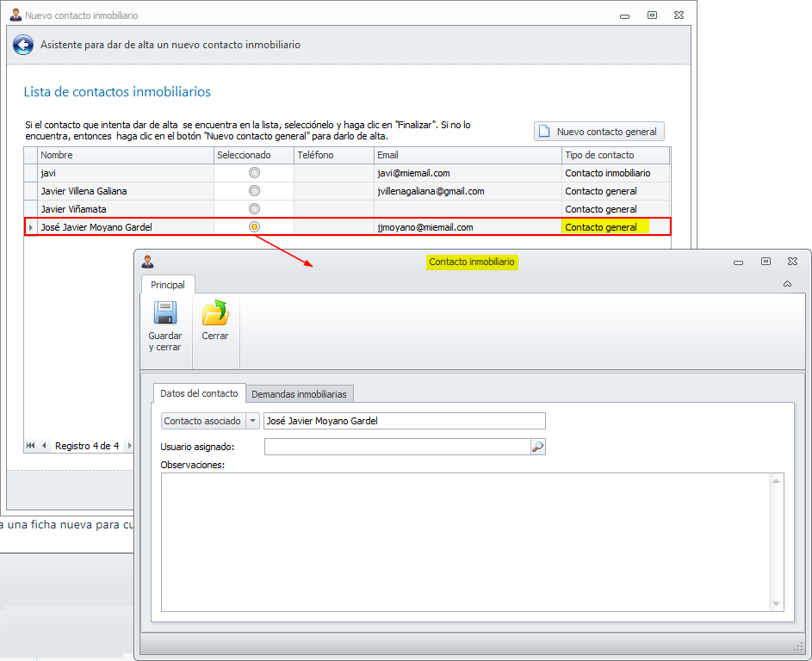Click inside the Observaciones text area
This screenshot has height=661, width=812.
(x=466, y=542)
